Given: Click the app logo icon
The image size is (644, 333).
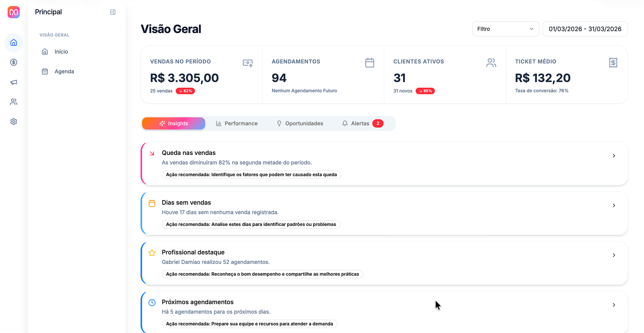Looking at the screenshot, I should (x=14, y=12).
